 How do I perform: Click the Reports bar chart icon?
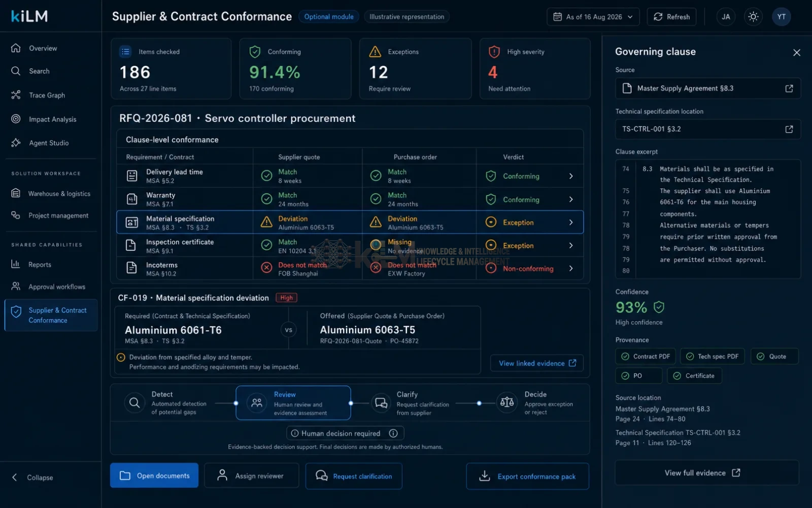click(x=16, y=264)
